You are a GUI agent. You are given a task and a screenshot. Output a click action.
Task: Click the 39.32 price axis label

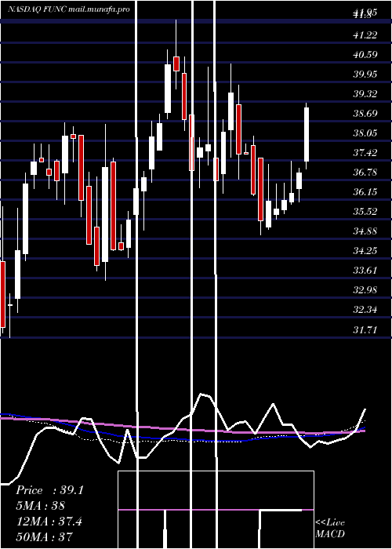point(365,94)
